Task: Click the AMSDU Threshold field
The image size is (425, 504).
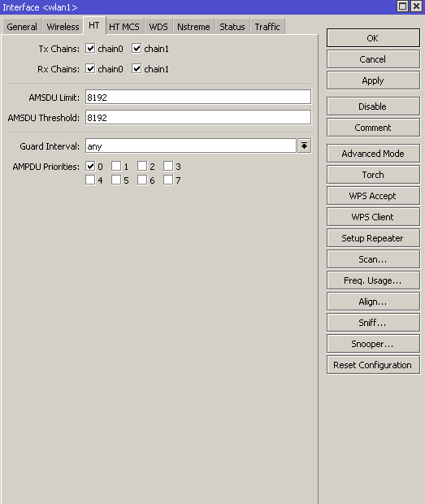Action: point(198,117)
